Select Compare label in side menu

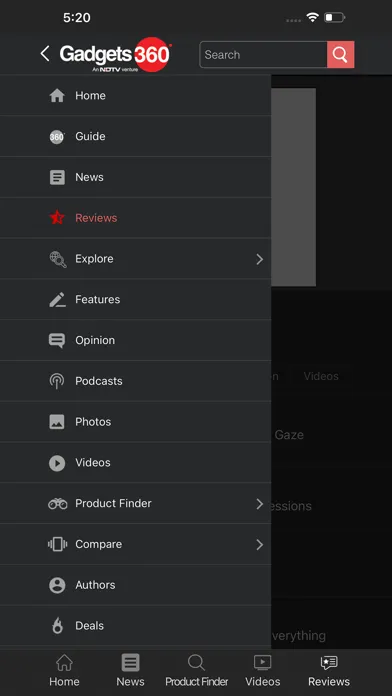pos(98,545)
